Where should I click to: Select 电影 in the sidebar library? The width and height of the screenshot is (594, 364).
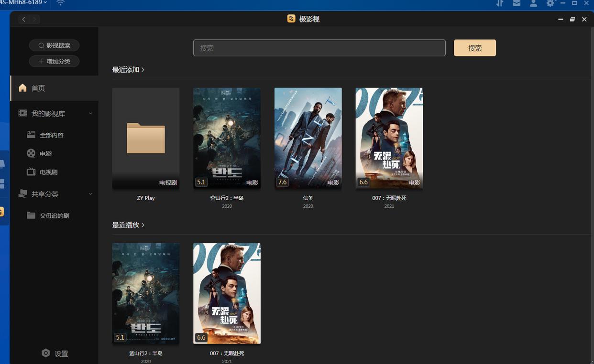coord(46,154)
